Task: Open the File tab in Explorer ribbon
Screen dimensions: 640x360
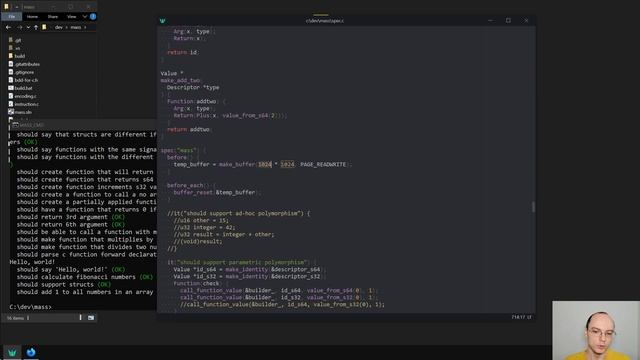Action: (x=11, y=17)
